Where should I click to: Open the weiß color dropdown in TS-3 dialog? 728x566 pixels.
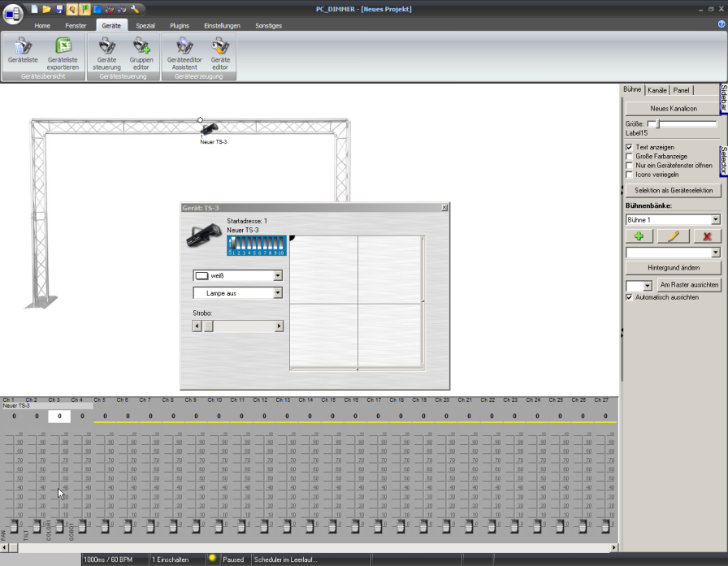[x=278, y=275]
